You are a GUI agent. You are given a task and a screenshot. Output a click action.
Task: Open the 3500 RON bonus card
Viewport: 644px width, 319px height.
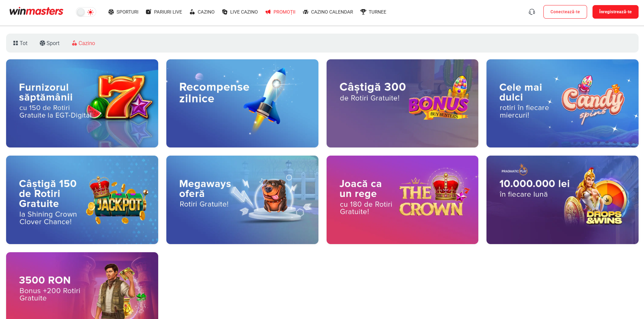point(82,285)
